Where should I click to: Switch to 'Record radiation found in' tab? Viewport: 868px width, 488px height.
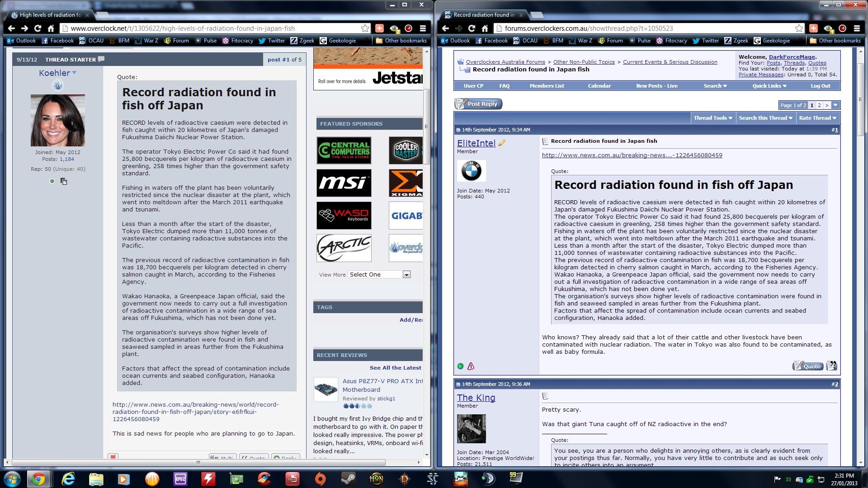click(484, 15)
